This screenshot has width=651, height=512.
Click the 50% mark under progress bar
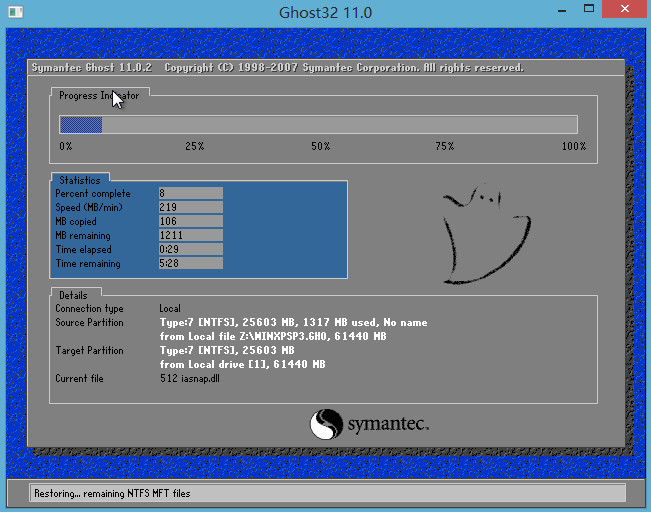(320, 147)
